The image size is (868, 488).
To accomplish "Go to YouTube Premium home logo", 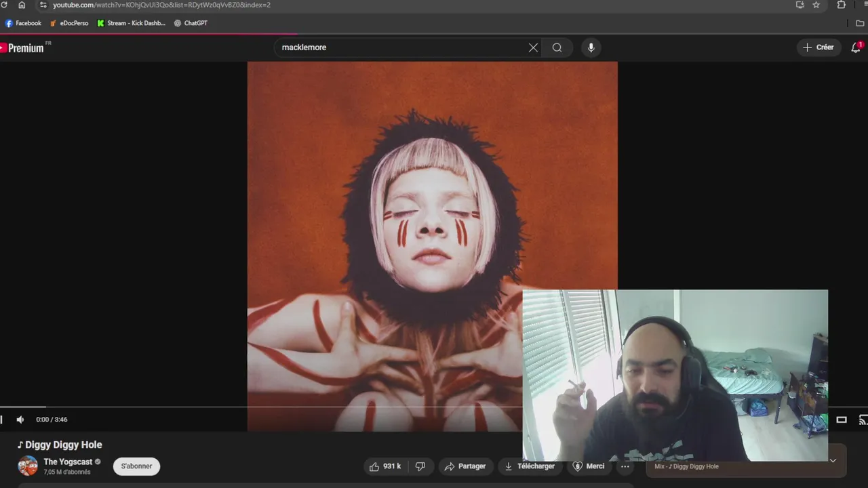I will coord(23,47).
